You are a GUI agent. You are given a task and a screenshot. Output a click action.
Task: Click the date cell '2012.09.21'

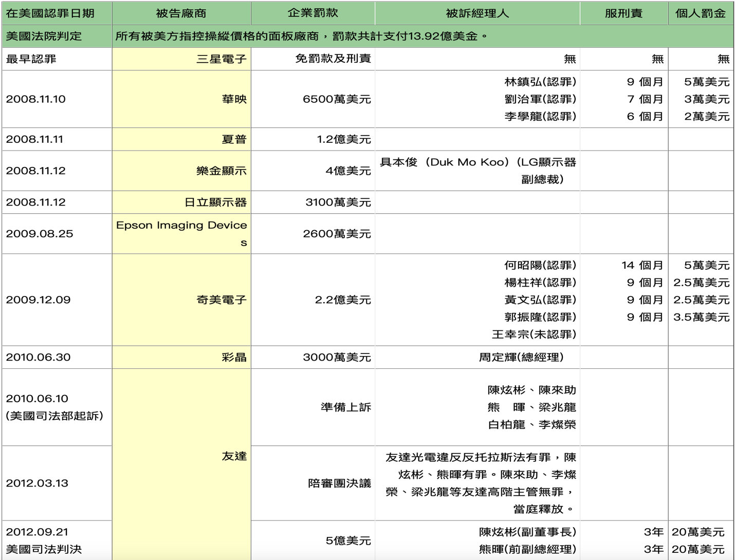(x=37, y=532)
